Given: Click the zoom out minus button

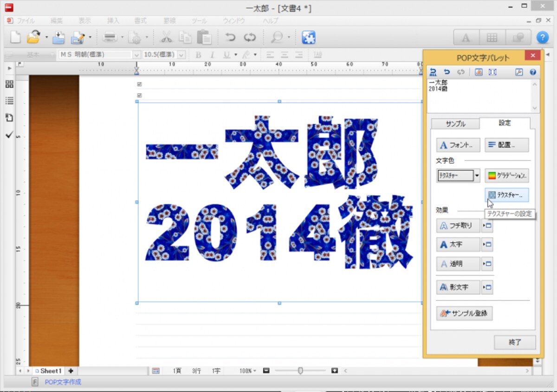Looking at the screenshot, I should (266, 371).
